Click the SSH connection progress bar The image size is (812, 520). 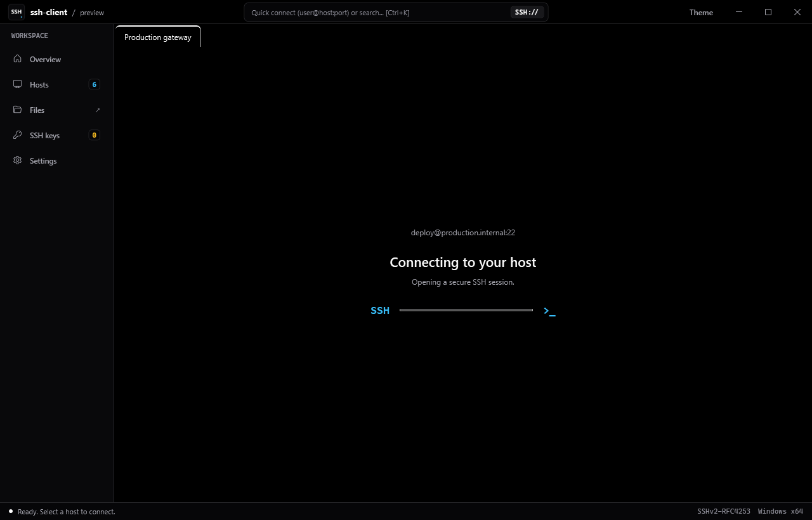(x=466, y=310)
